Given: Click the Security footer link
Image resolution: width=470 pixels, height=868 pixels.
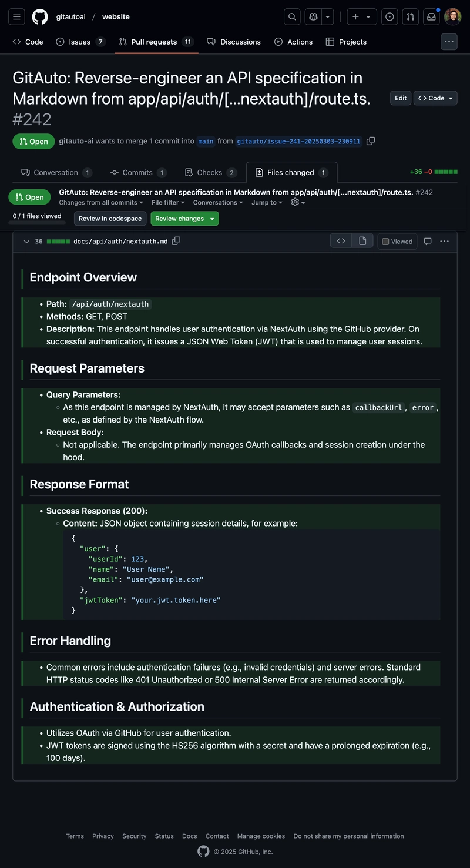Looking at the screenshot, I should (135, 836).
